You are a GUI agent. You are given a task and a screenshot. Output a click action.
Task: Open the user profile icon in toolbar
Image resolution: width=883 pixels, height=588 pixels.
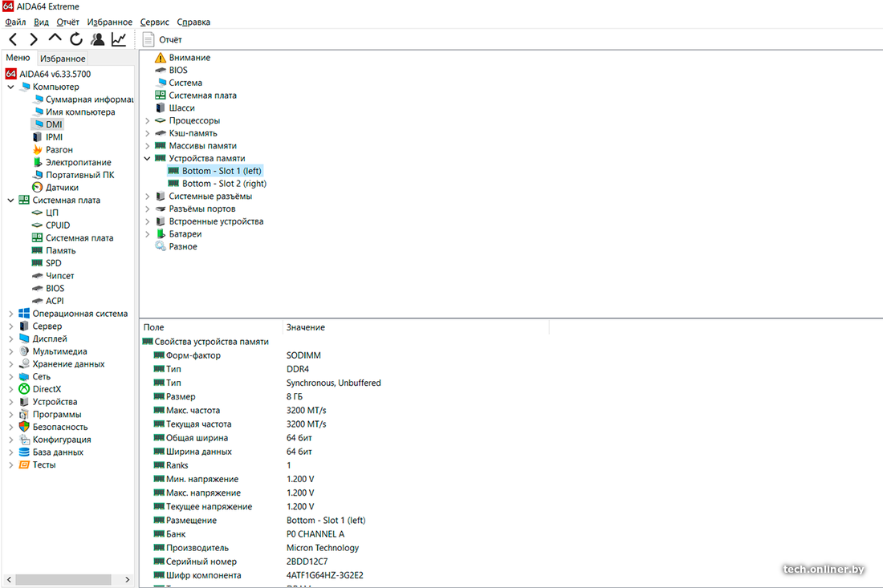point(97,39)
